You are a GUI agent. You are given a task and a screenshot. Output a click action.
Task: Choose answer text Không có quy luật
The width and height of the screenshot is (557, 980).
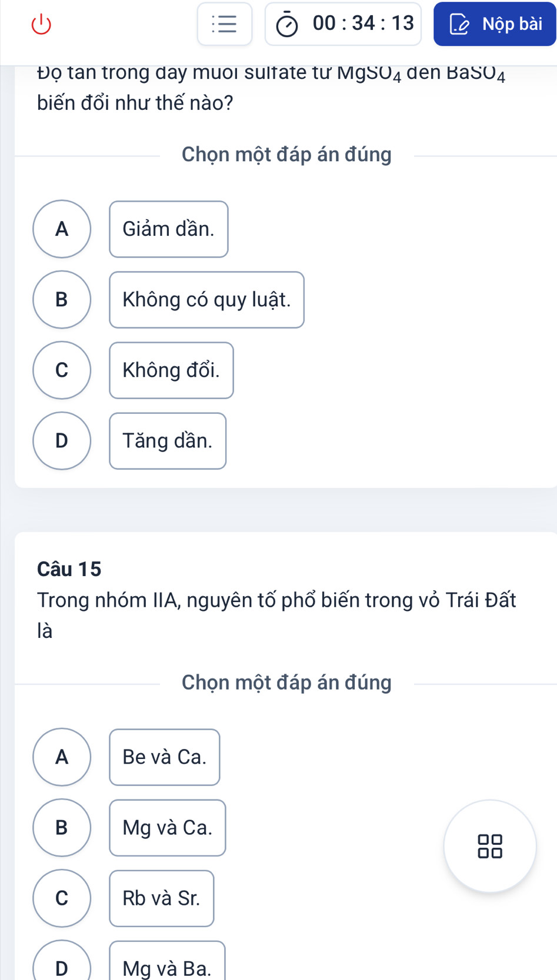coord(206,300)
